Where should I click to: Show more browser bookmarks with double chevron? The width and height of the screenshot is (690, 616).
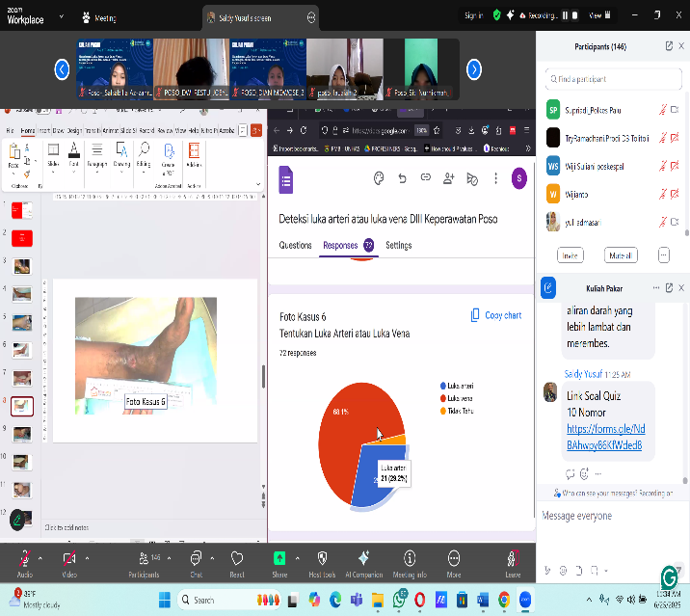[x=528, y=148]
